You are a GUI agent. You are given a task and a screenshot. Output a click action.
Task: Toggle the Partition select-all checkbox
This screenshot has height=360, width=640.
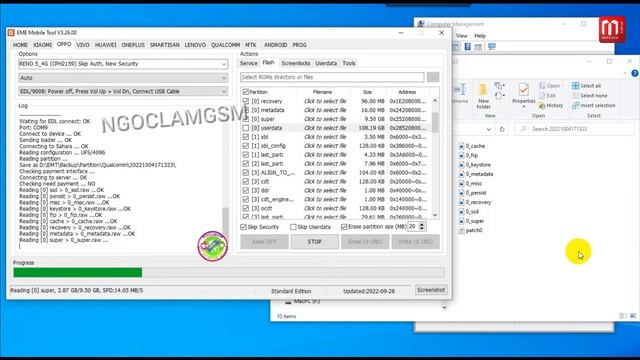click(245, 92)
